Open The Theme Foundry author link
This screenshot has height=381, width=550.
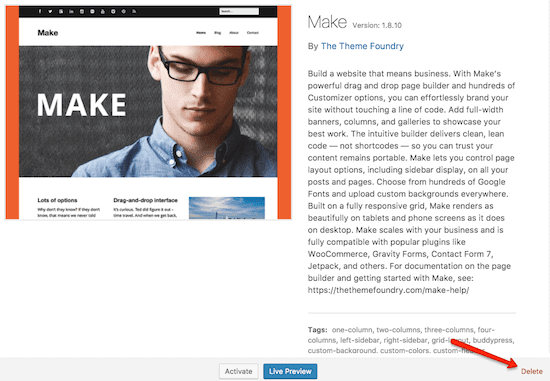(362, 46)
